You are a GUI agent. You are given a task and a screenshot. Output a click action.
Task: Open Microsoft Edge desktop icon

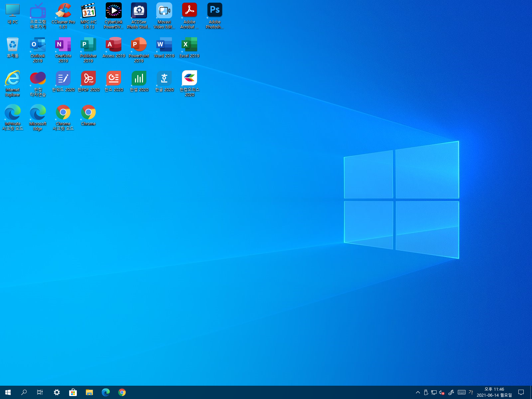pos(38,118)
